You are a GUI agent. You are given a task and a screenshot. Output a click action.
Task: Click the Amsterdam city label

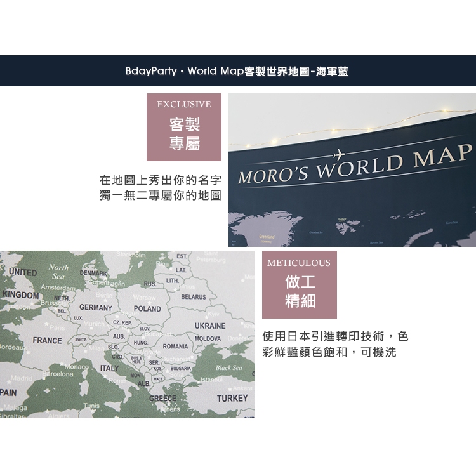58,287
